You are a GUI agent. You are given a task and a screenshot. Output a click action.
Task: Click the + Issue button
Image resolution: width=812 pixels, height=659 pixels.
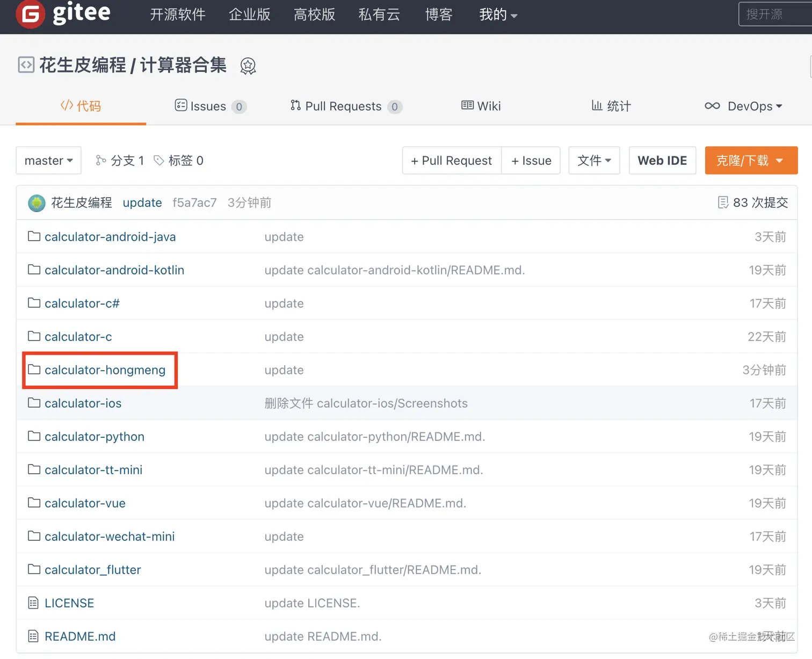[531, 161]
